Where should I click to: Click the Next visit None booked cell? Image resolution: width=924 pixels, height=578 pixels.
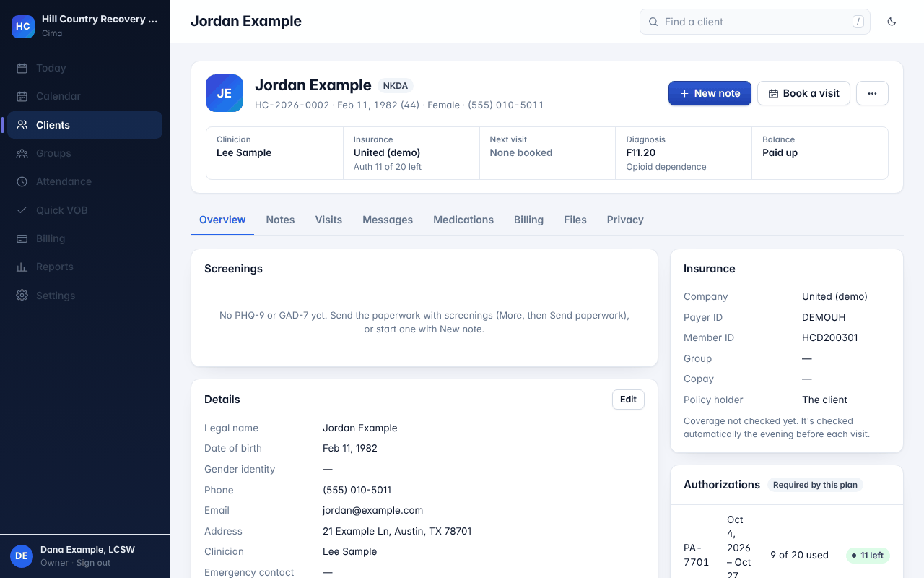click(x=547, y=153)
